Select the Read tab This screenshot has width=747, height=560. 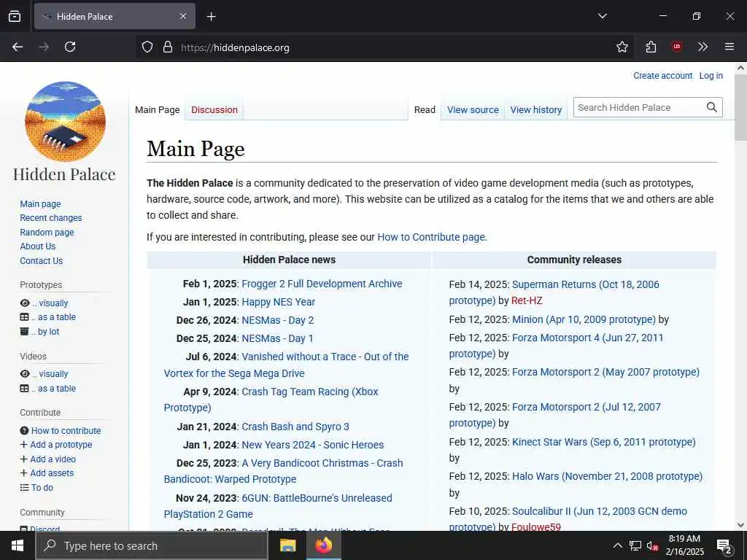click(425, 110)
